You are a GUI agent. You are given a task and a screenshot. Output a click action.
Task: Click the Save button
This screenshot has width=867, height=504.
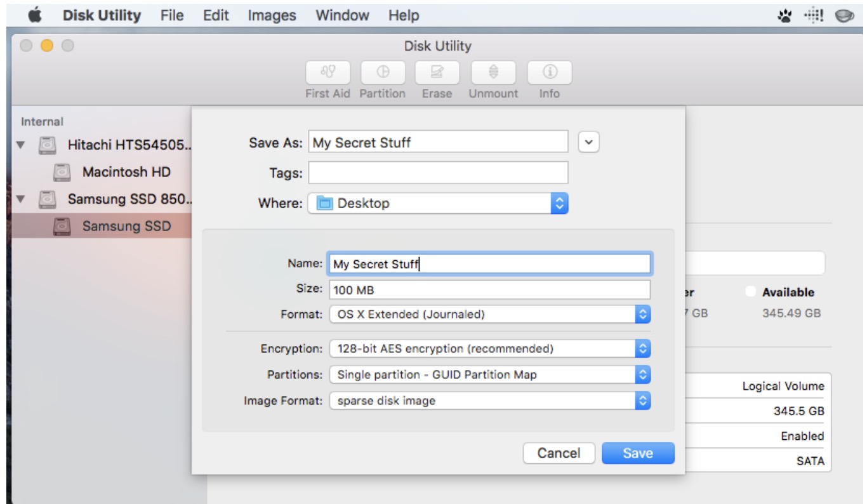pos(638,453)
